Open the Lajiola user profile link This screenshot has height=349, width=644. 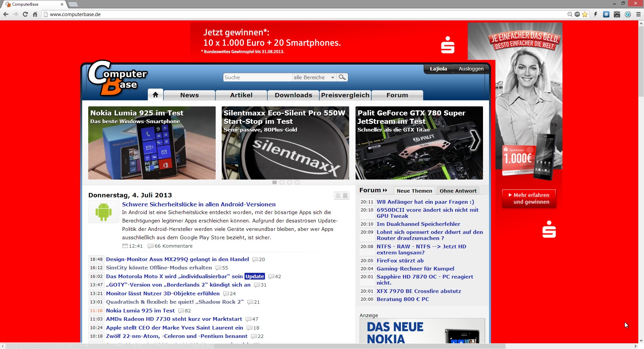(x=438, y=69)
